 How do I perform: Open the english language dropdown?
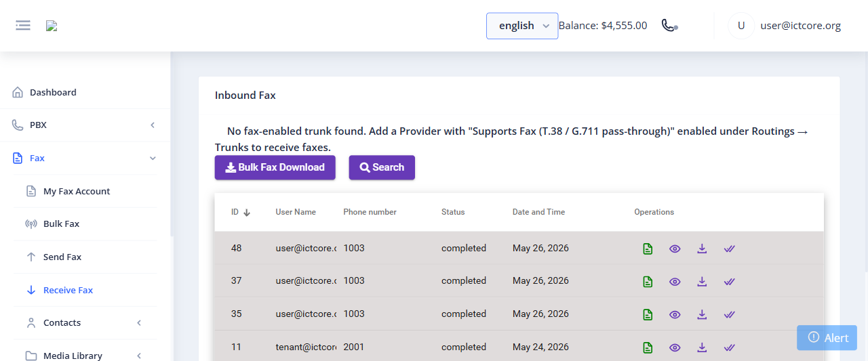coord(522,26)
